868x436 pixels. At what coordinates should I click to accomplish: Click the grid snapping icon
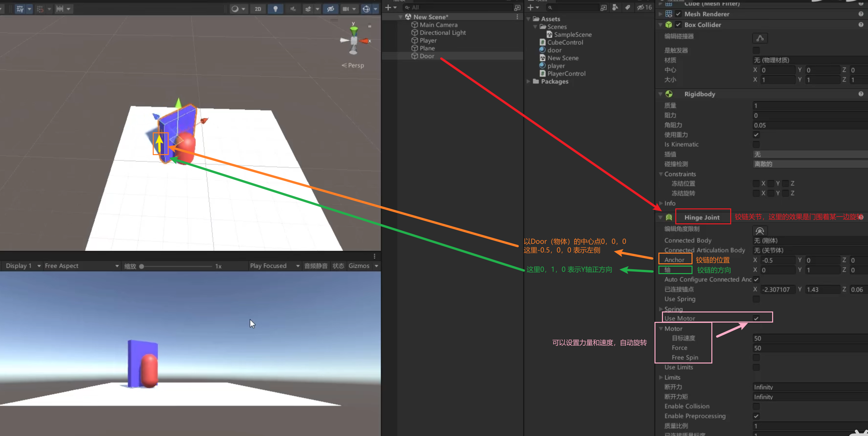click(x=40, y=9)
